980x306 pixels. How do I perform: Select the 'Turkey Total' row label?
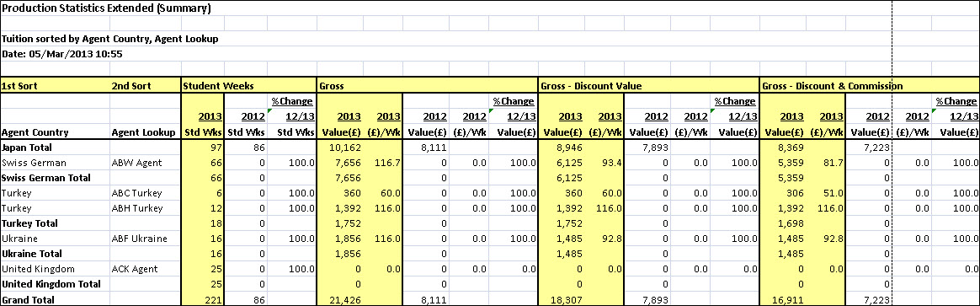[x=55, y=223]
